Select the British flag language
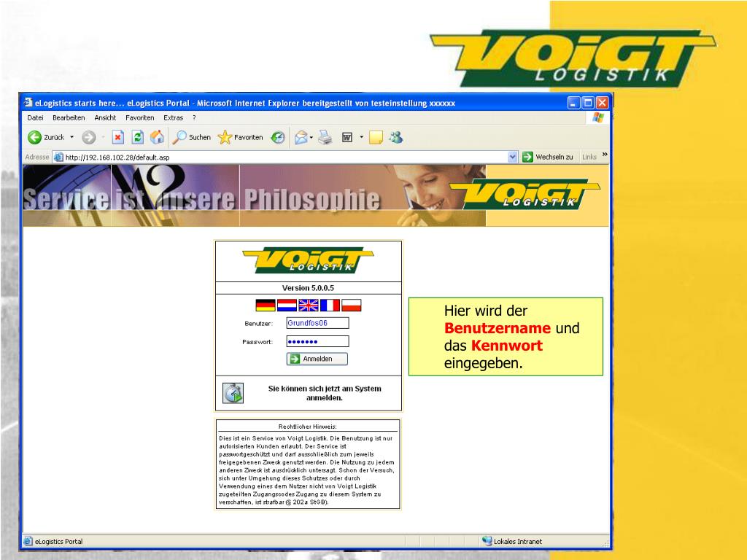Screen dimensions: 747x560 coord(309,306)
